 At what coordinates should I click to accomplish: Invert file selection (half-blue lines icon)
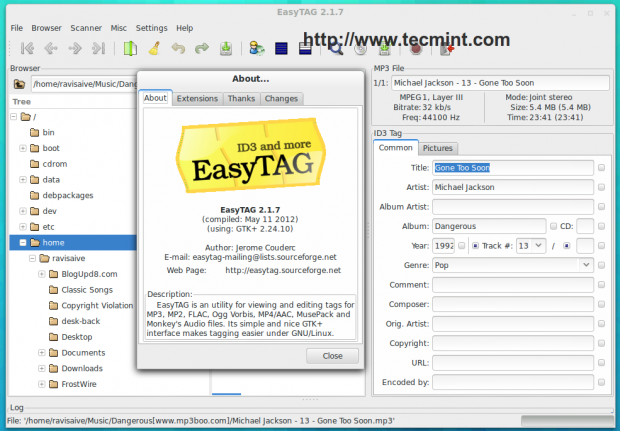(305, 50)
